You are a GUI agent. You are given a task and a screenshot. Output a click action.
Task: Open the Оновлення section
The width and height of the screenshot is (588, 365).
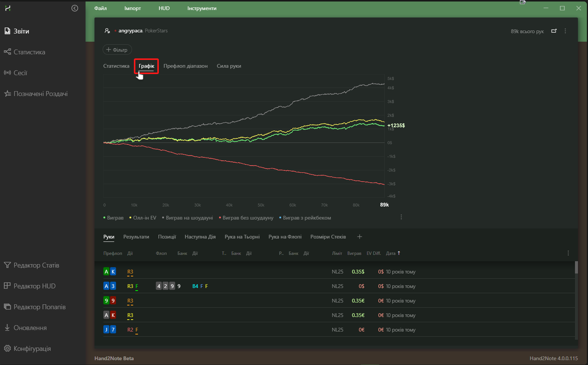25,328
